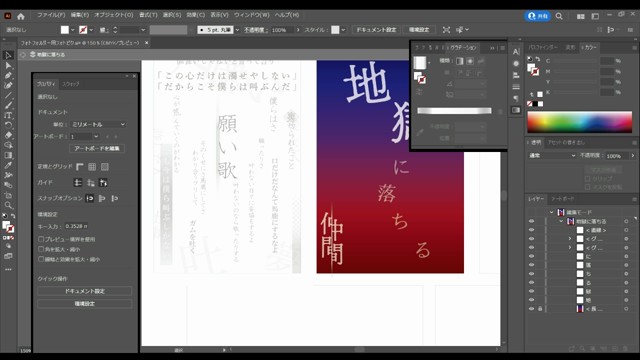This screenshot has height=360, width=640.
Task: Choose the Eraser tool
Action: [x=8, y=135]
